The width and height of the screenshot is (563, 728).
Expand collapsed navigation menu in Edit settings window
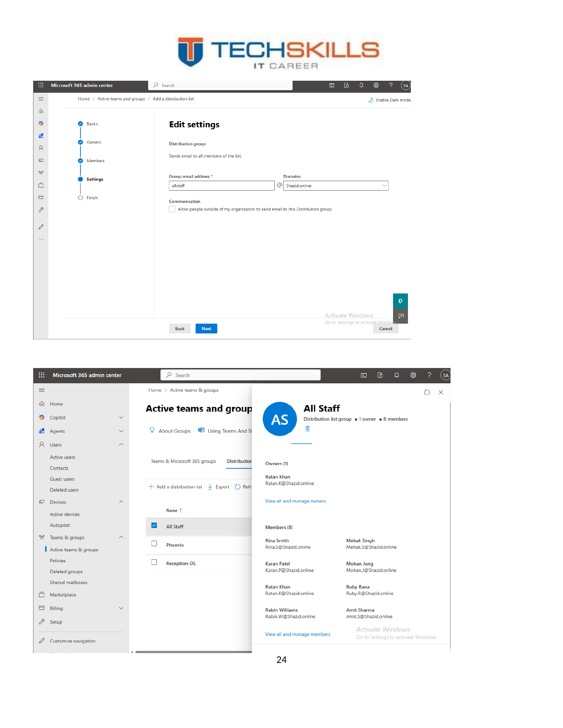[x=41, y=99]
